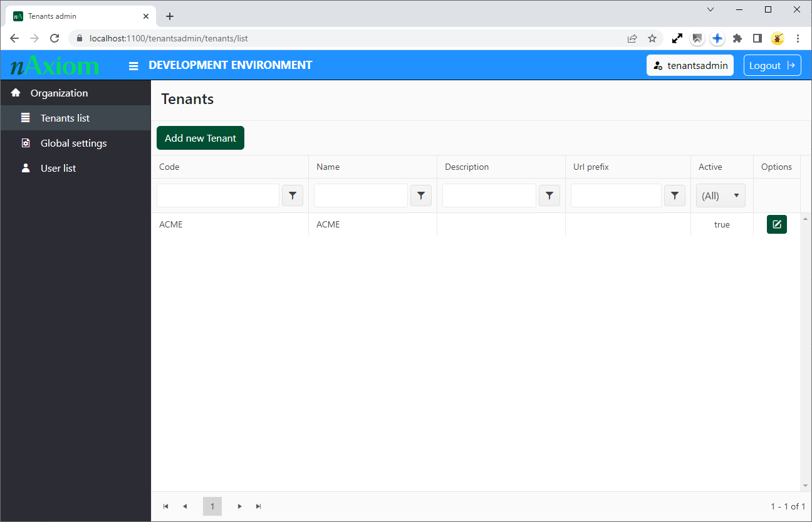Click ACME in the Name column
Image resolution: width=812 pixels, height=522 pixels.
328,224
